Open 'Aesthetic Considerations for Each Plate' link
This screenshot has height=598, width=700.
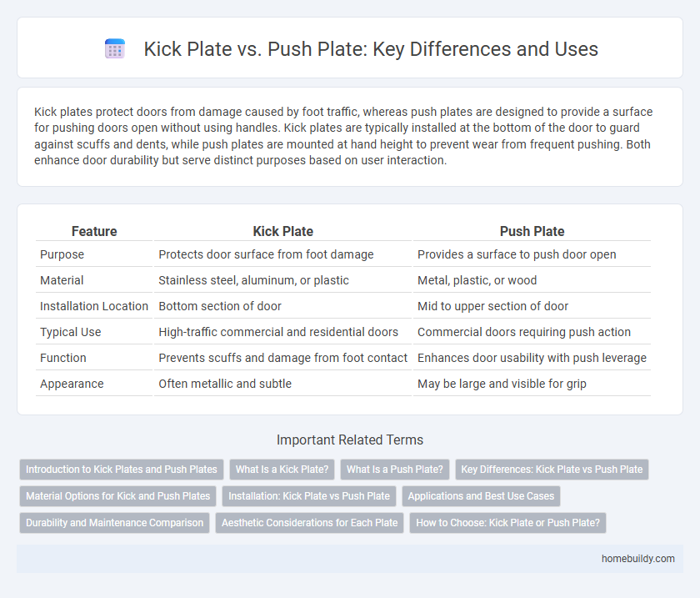[309, 523]
